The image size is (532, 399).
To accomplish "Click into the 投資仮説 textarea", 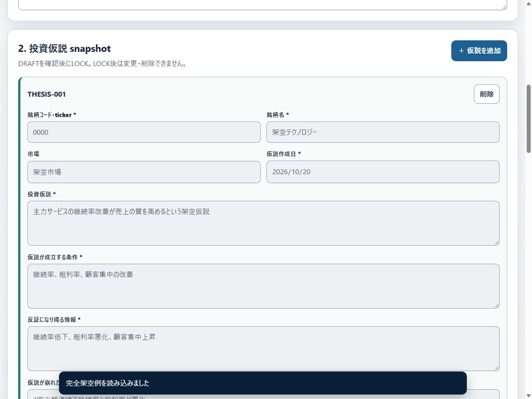I will [263, 223].
